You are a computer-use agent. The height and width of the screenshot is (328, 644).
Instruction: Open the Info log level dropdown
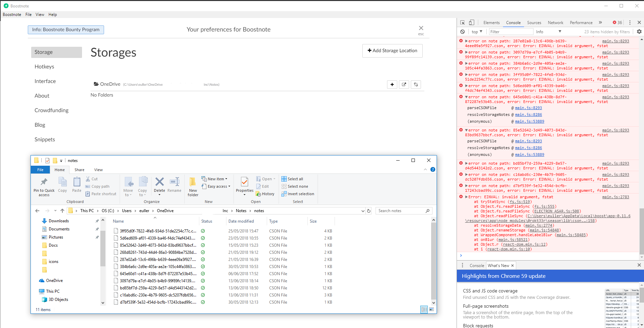549,32
